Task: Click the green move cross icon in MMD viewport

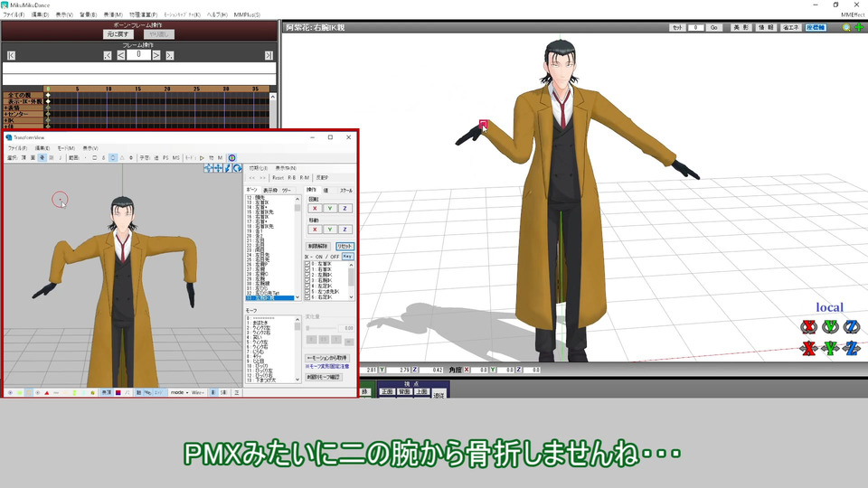Action: click(x=859, y=27)
